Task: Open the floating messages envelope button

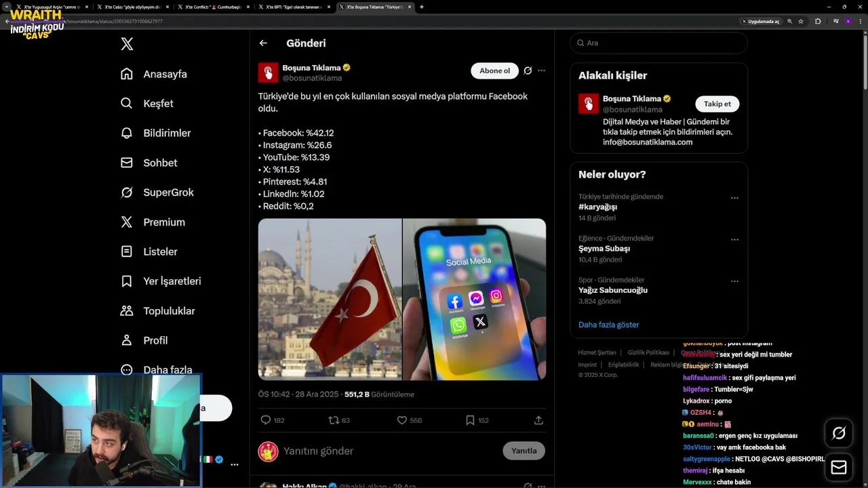Action: click(839, 468)
